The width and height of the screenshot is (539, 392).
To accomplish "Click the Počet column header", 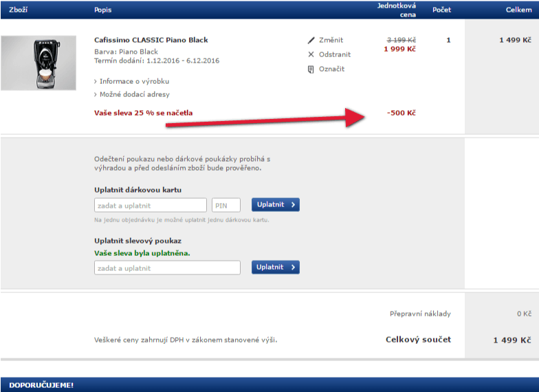I will click(x=441, y=10).
